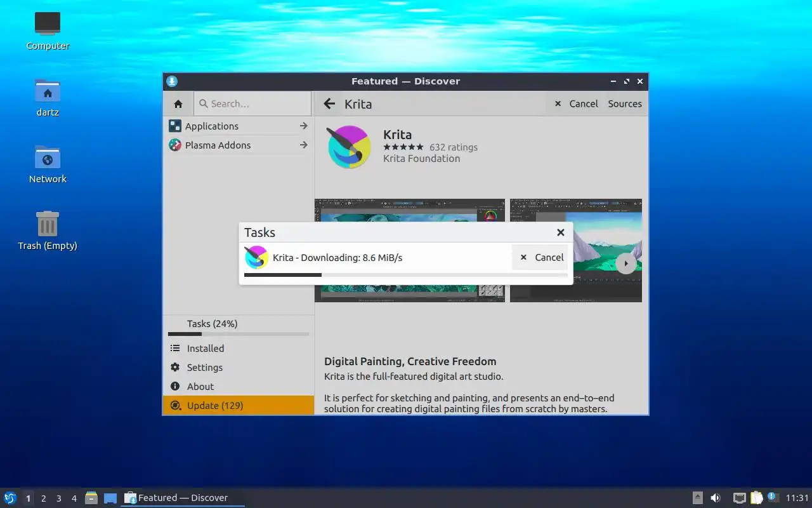812x508 pixels.
Task: Open Update (129) page
Action: pos(239,405)
